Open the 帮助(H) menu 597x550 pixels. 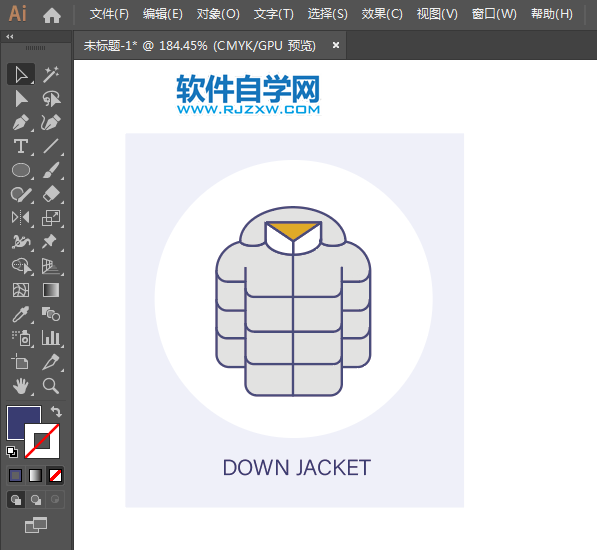tap(552, 14)
